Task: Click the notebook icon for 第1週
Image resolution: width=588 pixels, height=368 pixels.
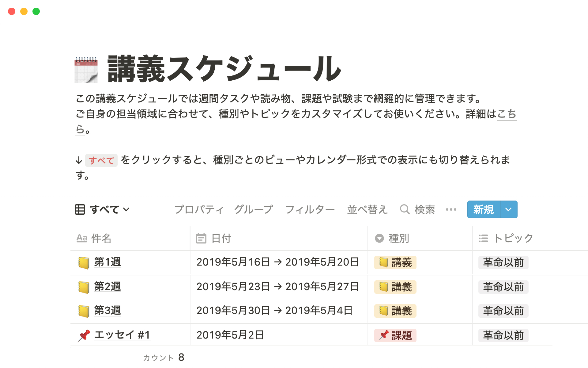Action: pos(83,263)
